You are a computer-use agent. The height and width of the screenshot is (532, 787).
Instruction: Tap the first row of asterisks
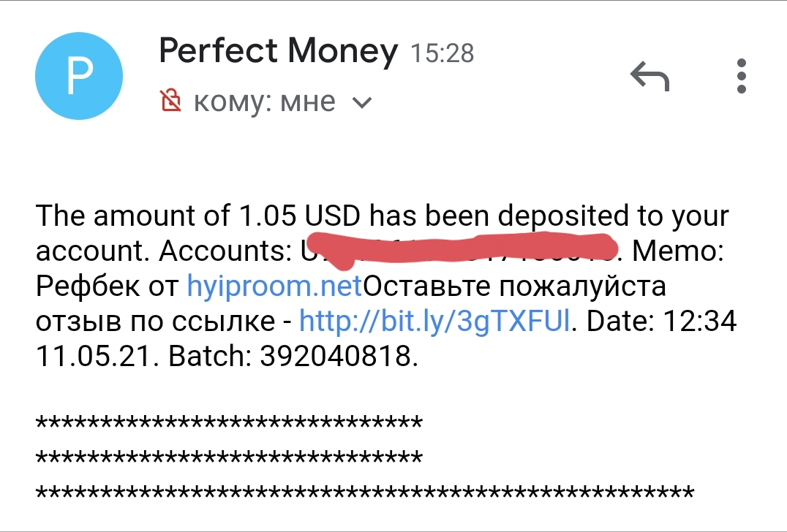coord(229,423)
